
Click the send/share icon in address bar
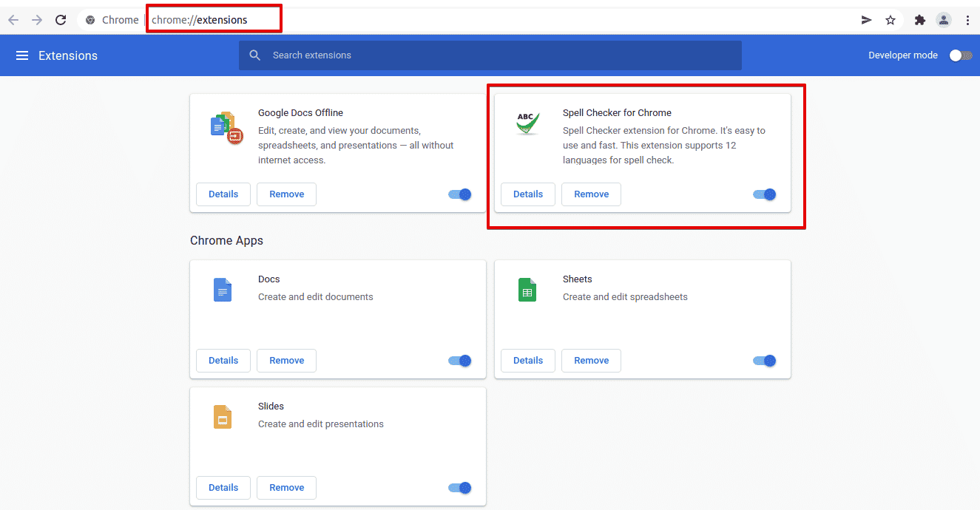click(x=867, y=20)
